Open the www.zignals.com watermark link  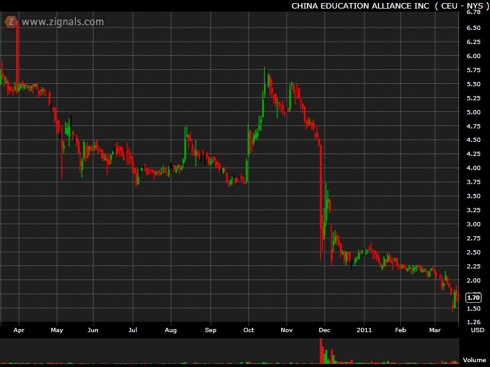pos(63,22)
